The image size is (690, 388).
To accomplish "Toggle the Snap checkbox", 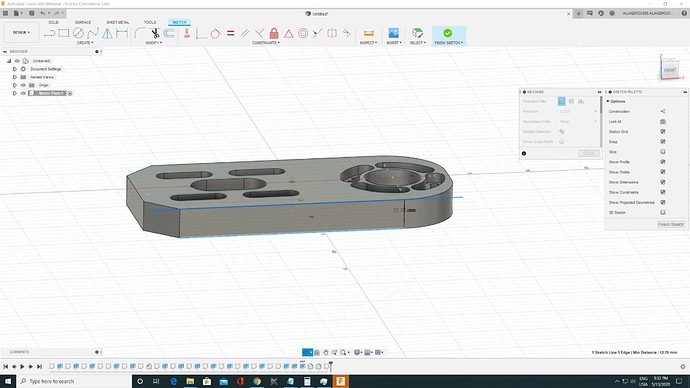I will [x=663, y=142].
